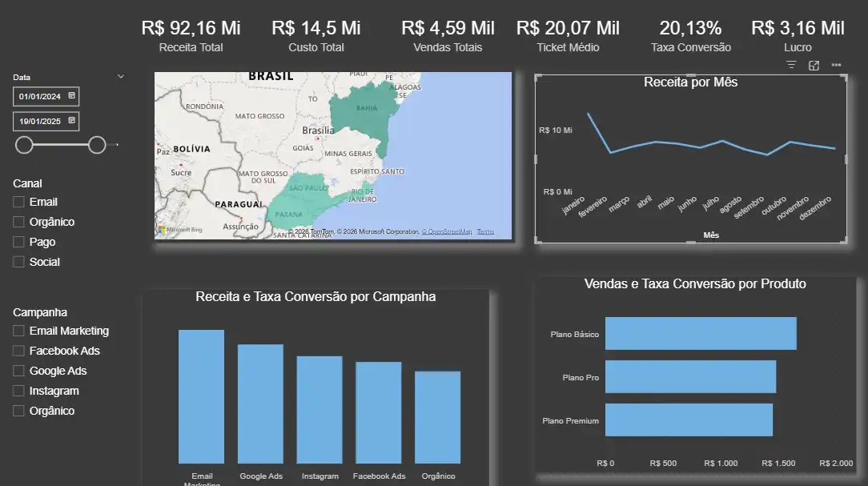Open focus mode for Receita por Mês chart
The width and height of the screenshot is (868, 486).
[x=814, y=66]
